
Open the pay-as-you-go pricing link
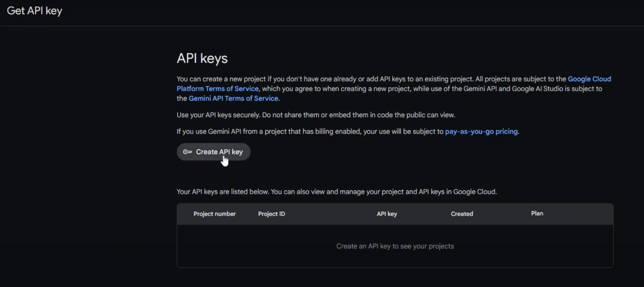click(x=481, y=132)
